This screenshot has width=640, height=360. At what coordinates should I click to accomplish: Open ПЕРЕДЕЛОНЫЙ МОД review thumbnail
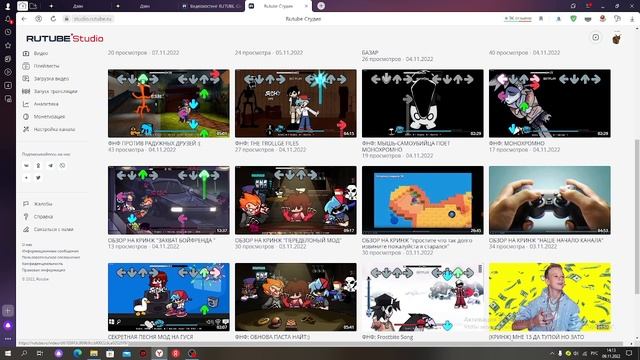(296, 200)
